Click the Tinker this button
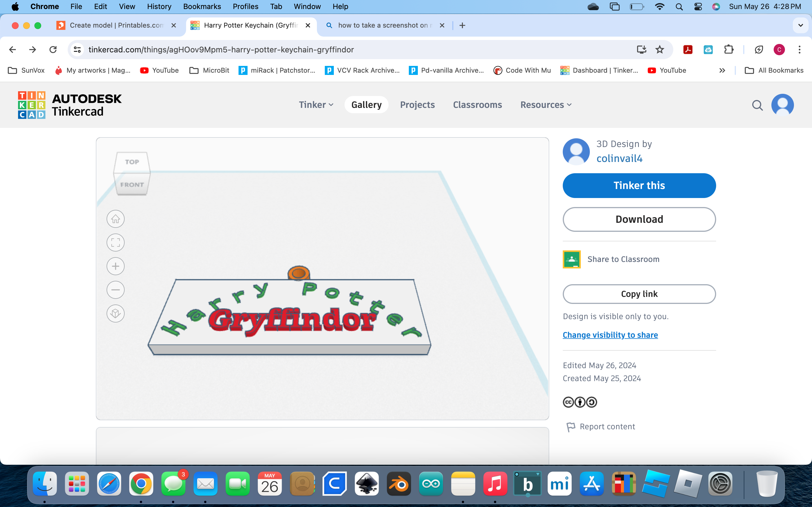This screenshot has width=812, height=507. tap(639, 185)
